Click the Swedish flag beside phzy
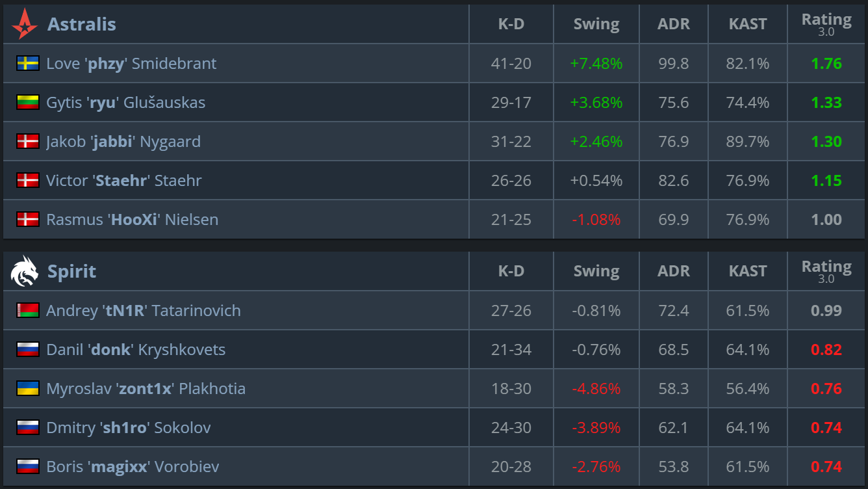Screen dimensions: 868x489 28,63
